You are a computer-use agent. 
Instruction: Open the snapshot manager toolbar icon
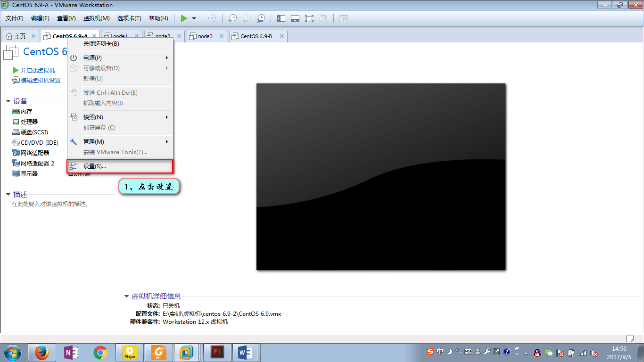(x=261, y=18)
